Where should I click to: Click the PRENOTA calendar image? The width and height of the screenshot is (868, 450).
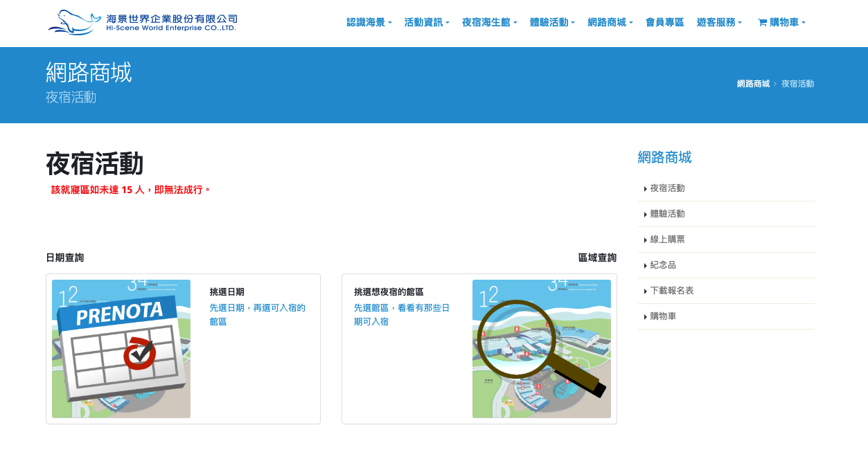click(121, 349)
